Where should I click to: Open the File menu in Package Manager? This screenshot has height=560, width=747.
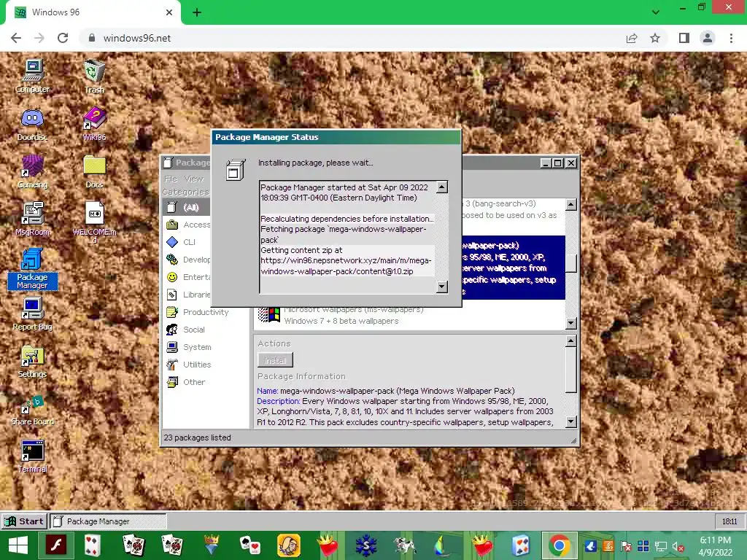click(171, 179)
